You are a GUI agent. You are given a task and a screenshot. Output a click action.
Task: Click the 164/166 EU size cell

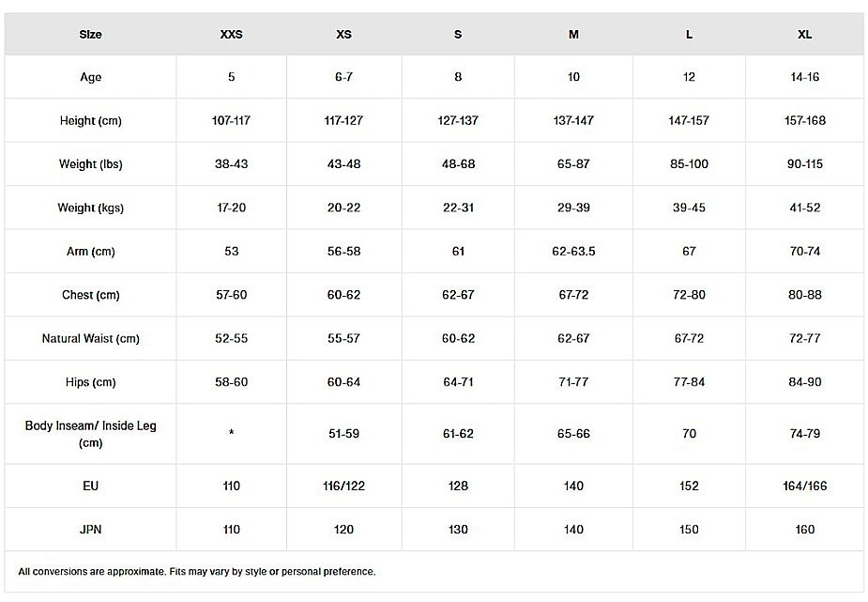point(804,486)
